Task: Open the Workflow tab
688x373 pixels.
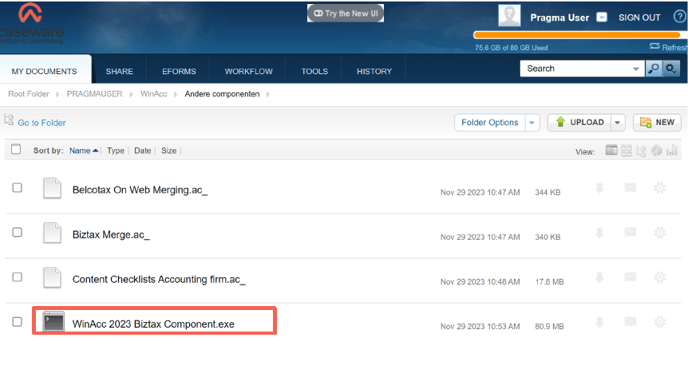Action: (248, 71)
